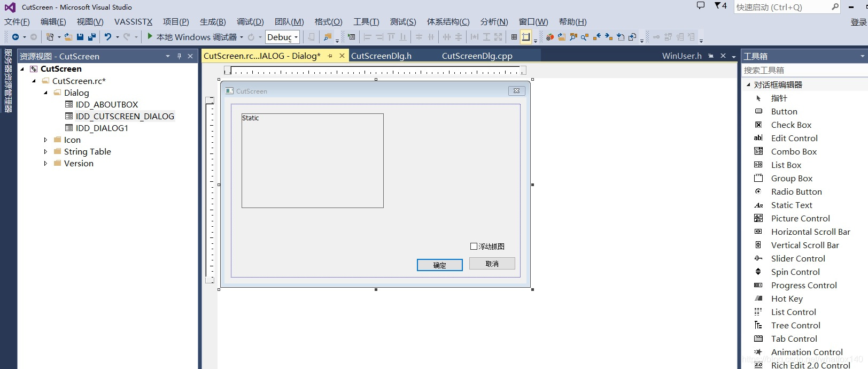Select the Check Box toolbox item

pyautogui.click(x=791, y=125)
